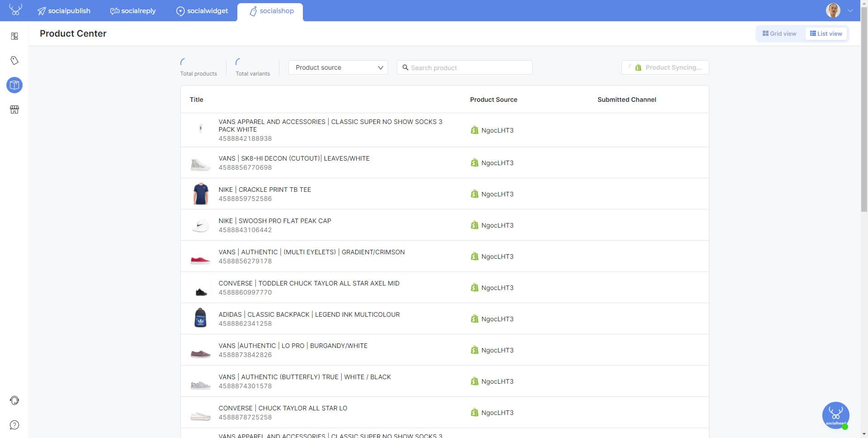Click the Nike Crackle tee thumbnail
Screen dimensions: 868x438
tap(200, 194)
